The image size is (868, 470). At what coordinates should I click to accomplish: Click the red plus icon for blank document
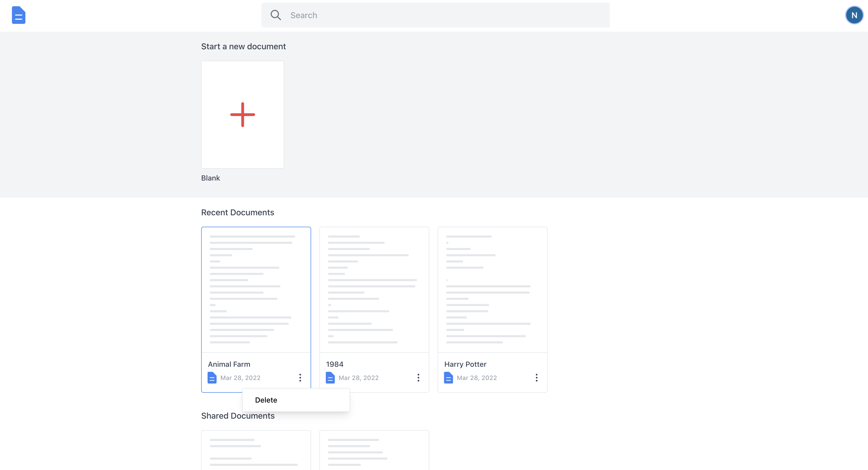pos(242,115)
